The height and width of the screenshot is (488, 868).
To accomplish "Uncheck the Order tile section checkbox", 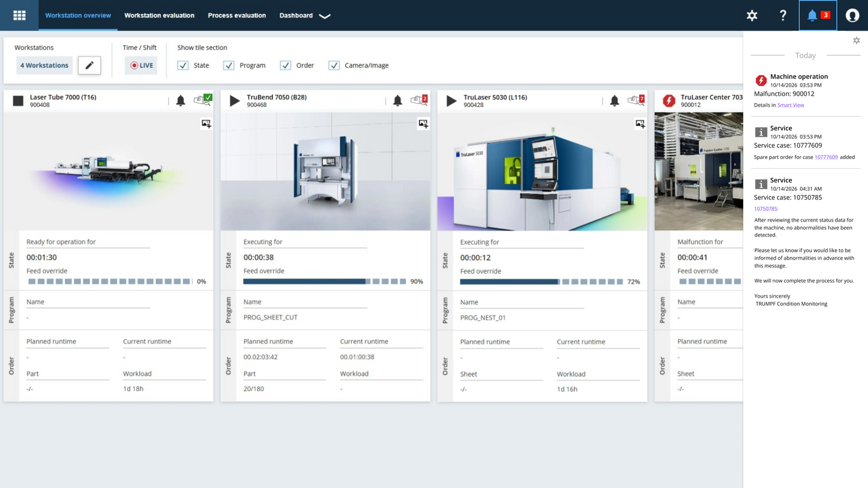I will click(285, 65).
